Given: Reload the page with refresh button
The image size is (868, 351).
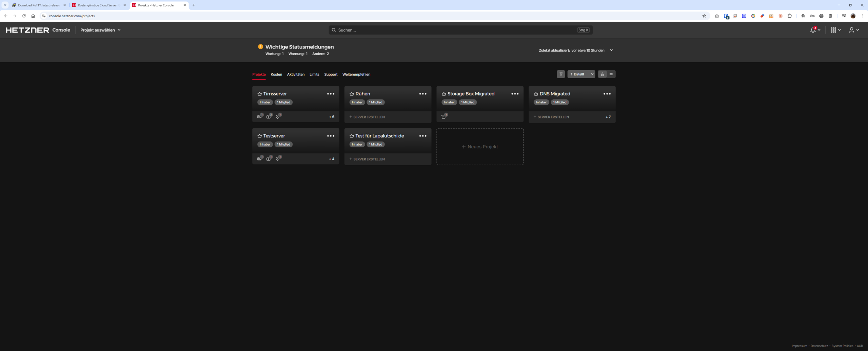Looking at the screenshot, I should click(x=24, y=16).
